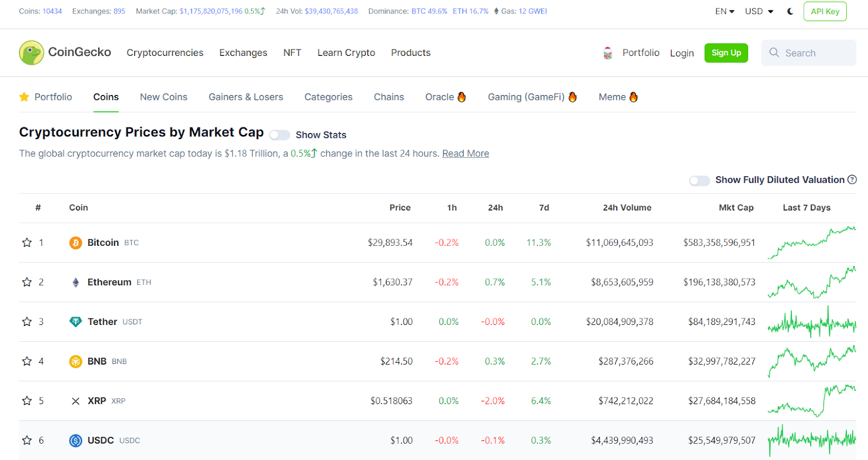Switch to the Coins tab
868x460 pixels.
click(106, 97)
